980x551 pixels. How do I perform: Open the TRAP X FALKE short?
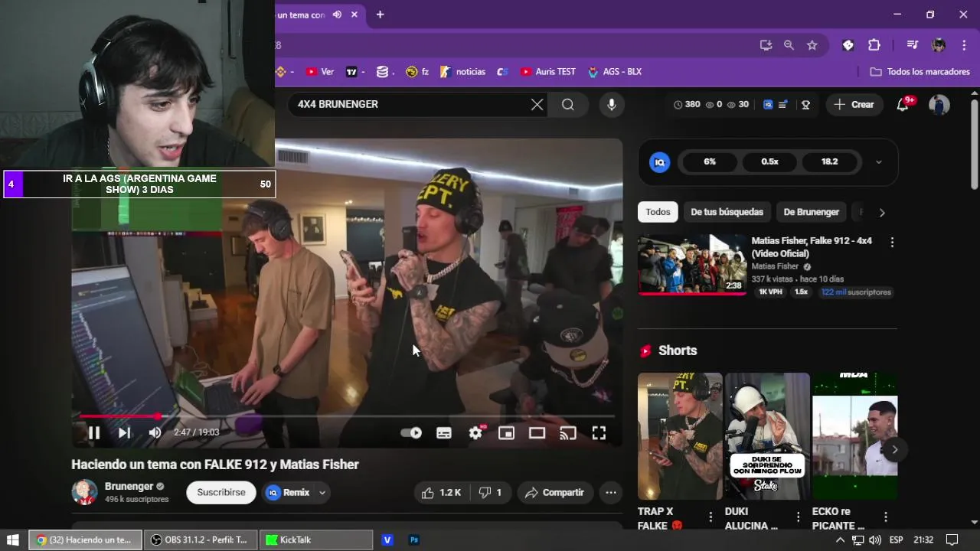[x=680, y=436]
